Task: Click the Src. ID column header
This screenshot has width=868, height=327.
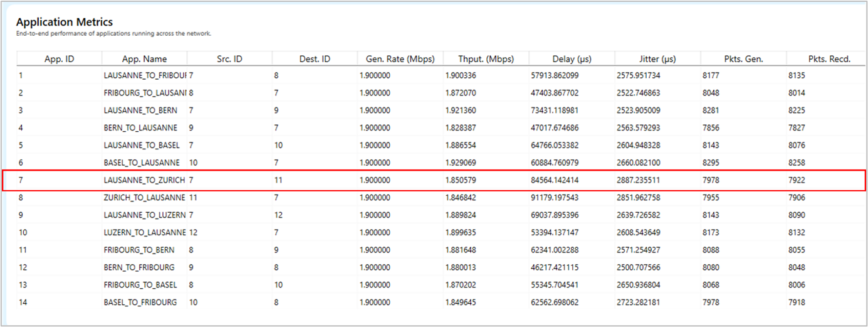Action: click(229, 59)
